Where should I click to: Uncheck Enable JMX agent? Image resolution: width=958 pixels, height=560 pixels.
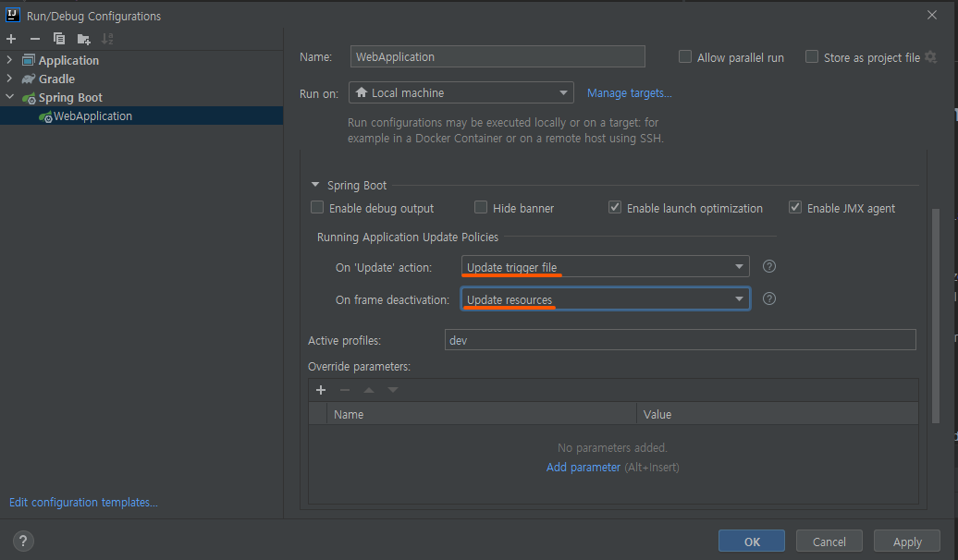(x=795, y=208)
